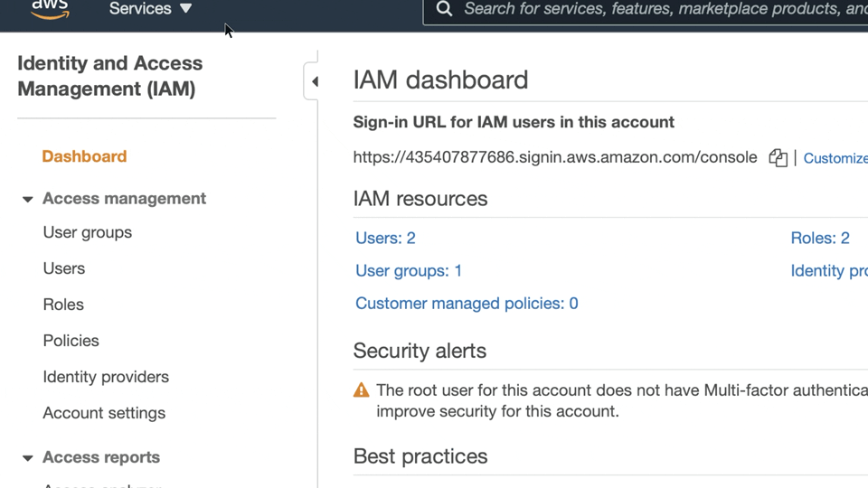The width and height of the screenshot is (868, 488).
Task: Collapse the IAM navigation sidebar
Action: 312,81
